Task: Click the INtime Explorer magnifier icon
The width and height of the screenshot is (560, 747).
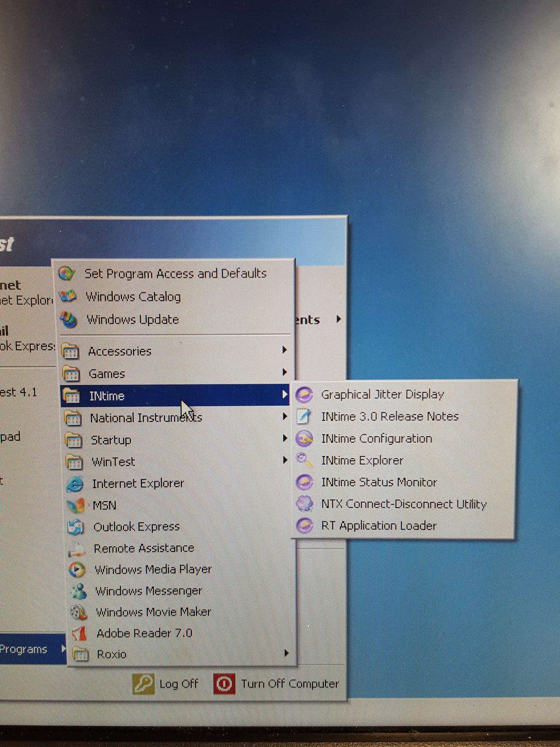Action: click(304, 460)
